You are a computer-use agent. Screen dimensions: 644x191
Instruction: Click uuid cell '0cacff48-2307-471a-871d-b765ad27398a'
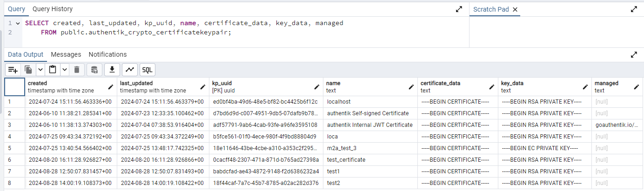click(266, 159)
